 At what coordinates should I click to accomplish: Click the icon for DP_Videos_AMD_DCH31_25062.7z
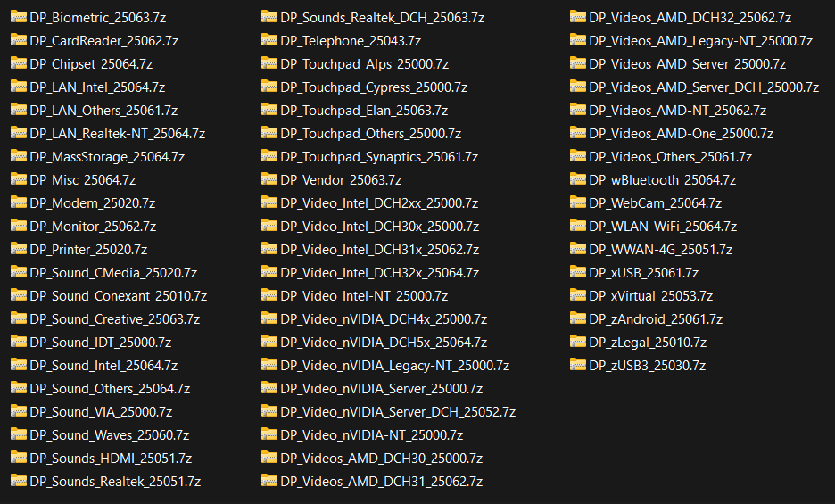[269, 480]
